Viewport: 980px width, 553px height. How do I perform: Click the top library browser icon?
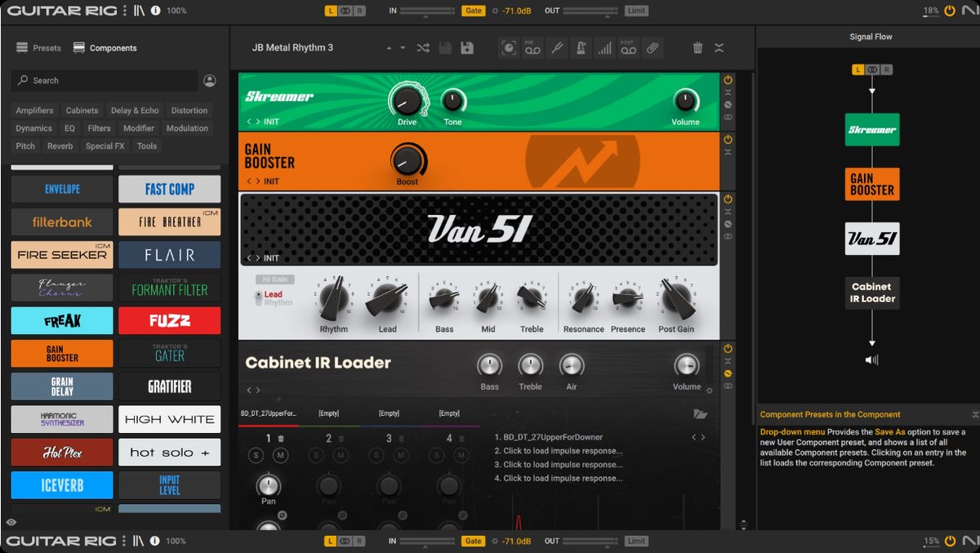pyautogui.click(x=139, y=11)
